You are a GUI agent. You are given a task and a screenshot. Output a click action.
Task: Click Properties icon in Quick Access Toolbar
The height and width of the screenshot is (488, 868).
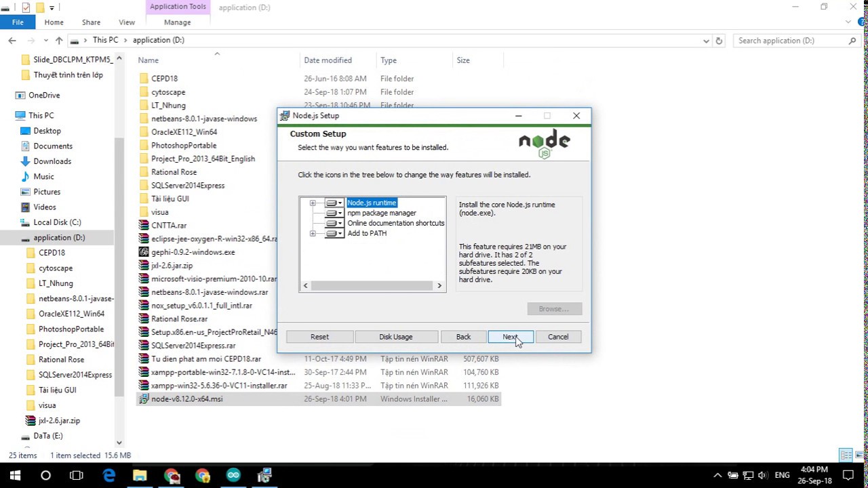(26, 7)
